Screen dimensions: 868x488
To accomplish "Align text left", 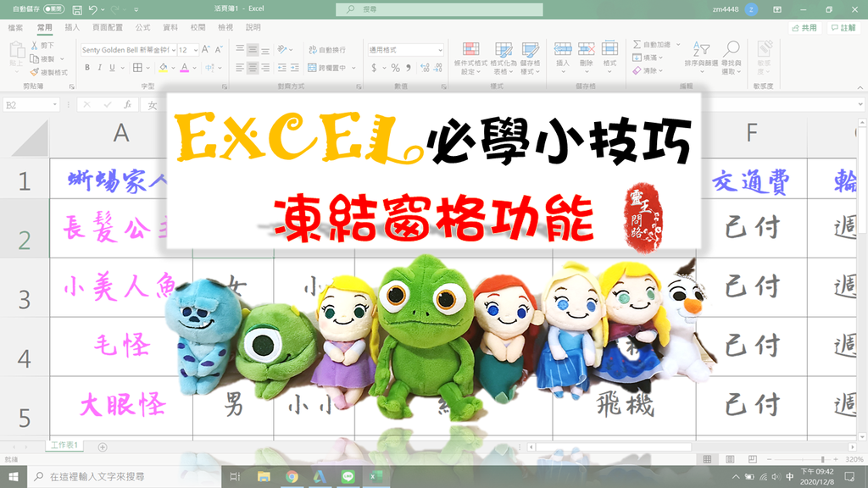I will pos(240,68).
